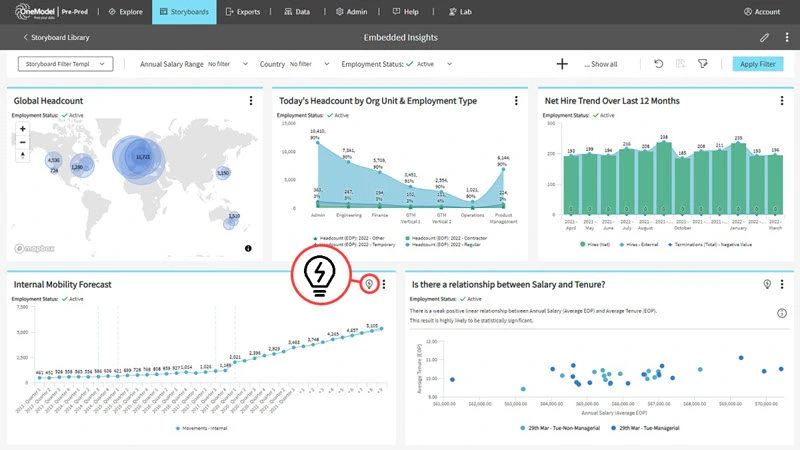The height and width of the screenshot is (450, 800).
Task: Click lightbulb icon on Salary and Tenure tile
Action: click(x=767, y=284)
